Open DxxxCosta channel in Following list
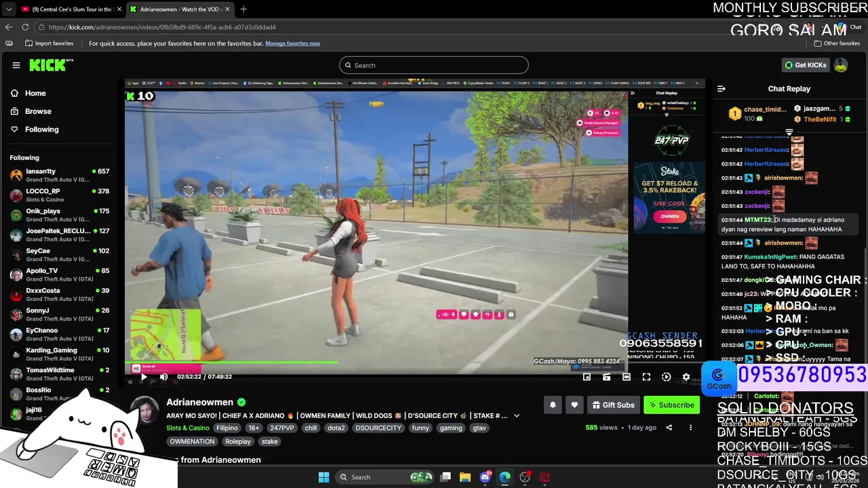 [x=59, y=294]
